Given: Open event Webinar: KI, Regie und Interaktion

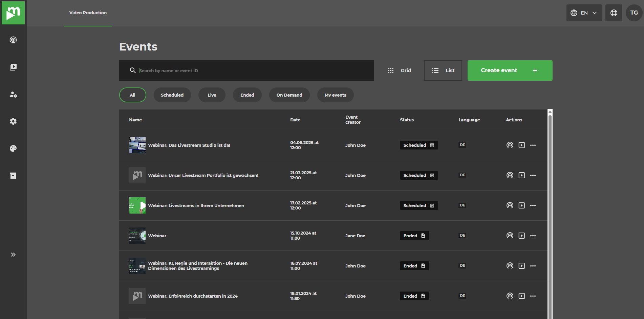Looking at the screenshot, I should coord(198,266).
